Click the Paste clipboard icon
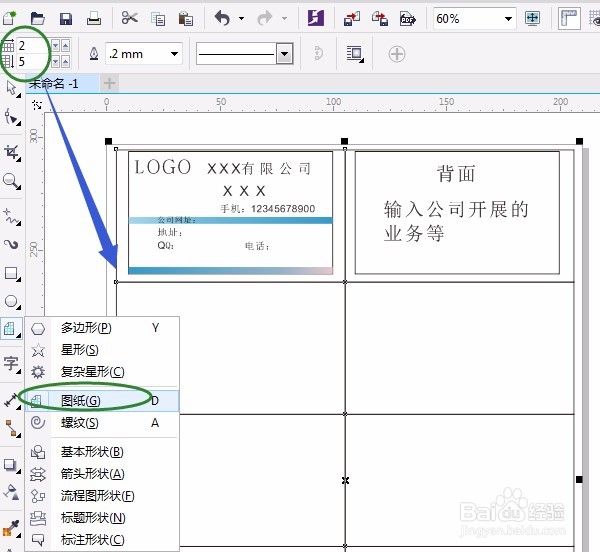 186,18
